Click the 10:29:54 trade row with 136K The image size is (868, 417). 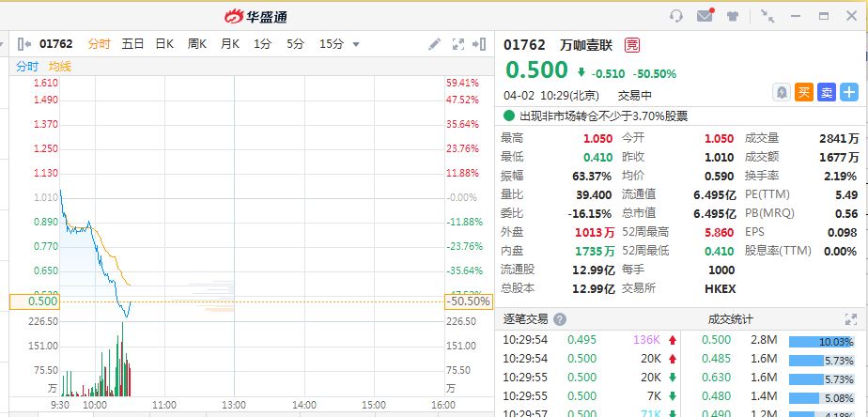click(x=590, y=340)
